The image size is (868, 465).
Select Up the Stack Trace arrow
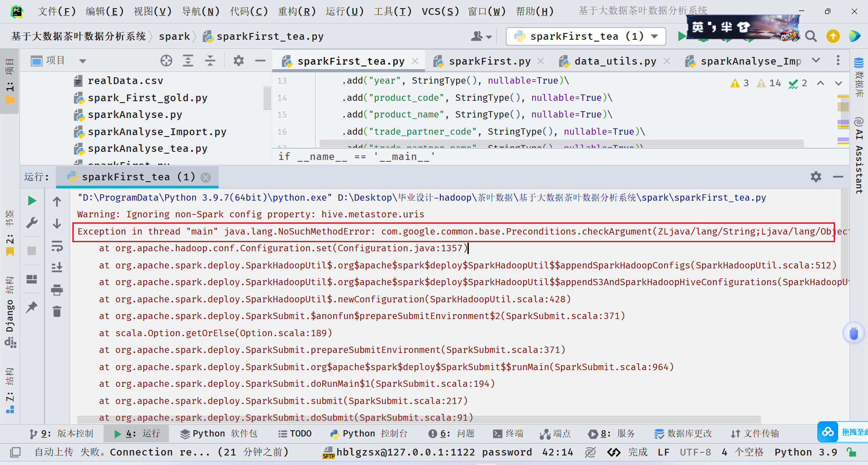(57, 201)
